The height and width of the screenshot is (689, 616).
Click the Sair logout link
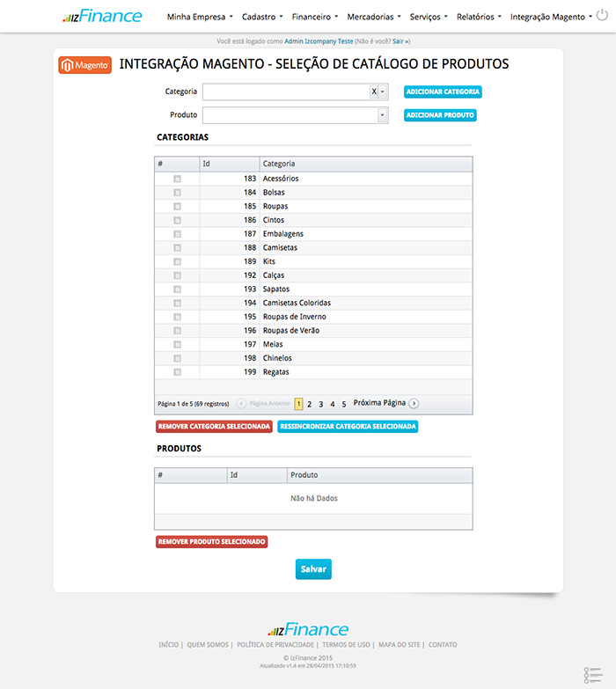[x=400, y=41]
